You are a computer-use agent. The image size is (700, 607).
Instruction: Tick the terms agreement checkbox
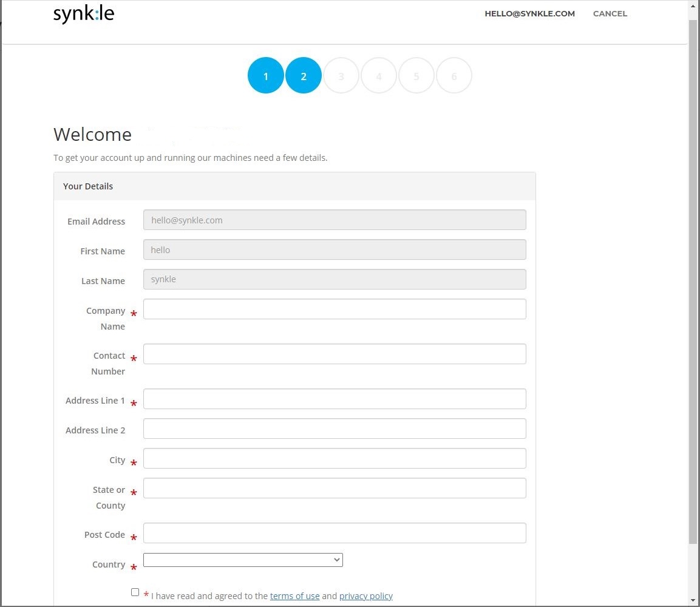pyautogui.click(x=135, y=592)
